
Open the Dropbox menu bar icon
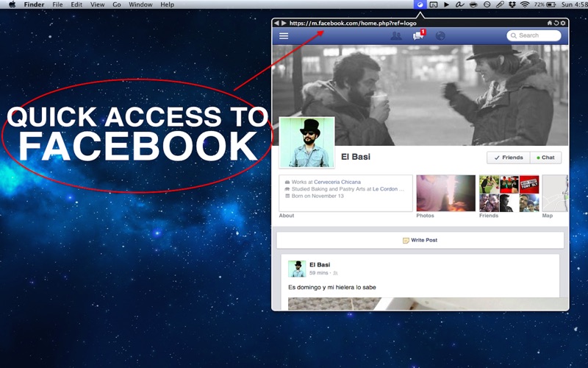pos(512,4)
